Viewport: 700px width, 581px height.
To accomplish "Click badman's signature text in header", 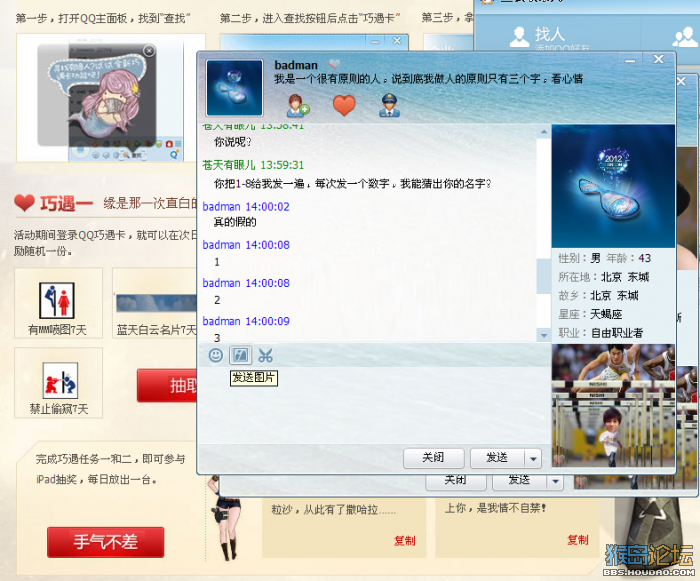I will (x=429, y=79).
